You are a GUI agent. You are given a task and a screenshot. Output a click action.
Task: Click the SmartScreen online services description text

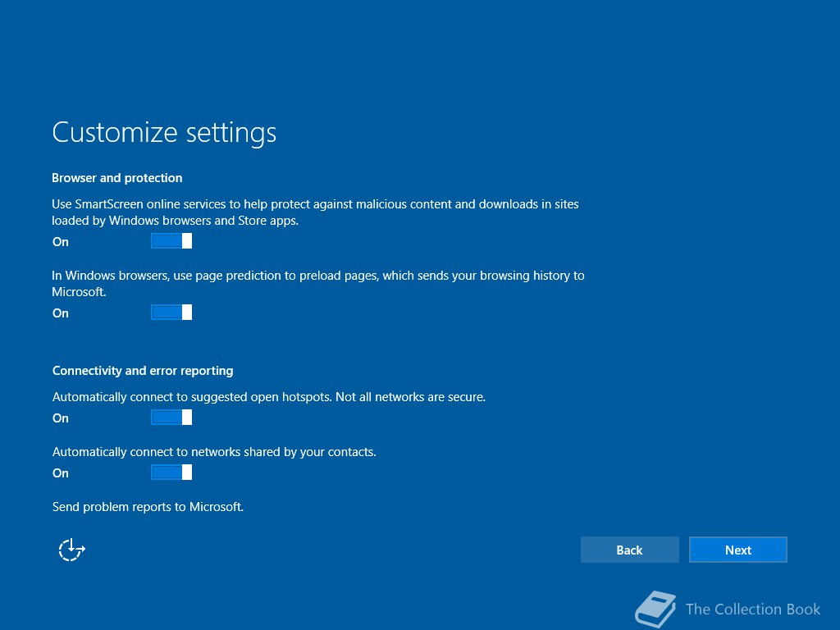coord(316,212)
